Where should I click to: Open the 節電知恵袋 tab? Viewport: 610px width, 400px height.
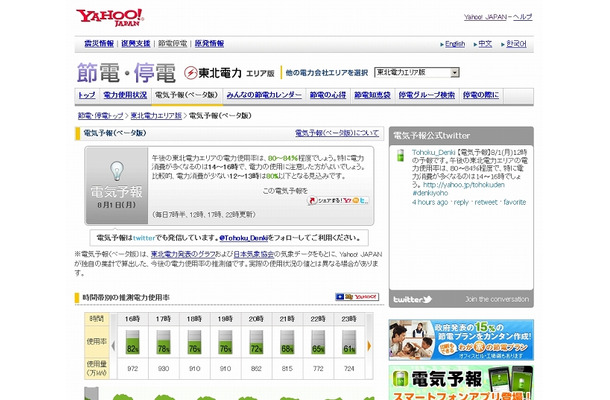pyautogui.click(x=372, y=95)
